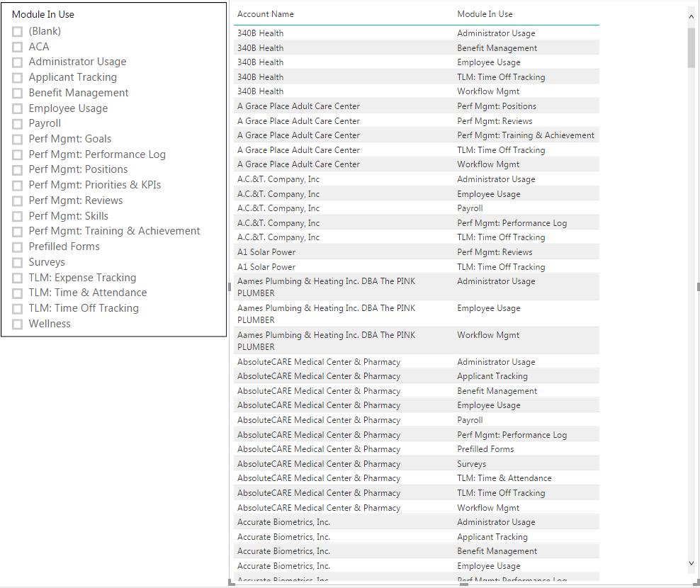Viewport: 700px width, 588px height.
Task: Click the table scrollbar's up arrow
Action: [x=691, y=17]
